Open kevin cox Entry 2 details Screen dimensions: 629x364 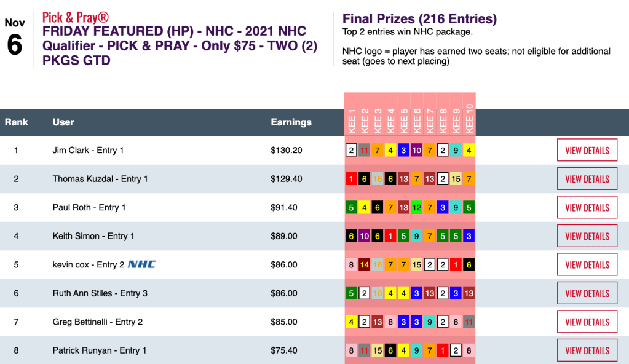point(587,265)
